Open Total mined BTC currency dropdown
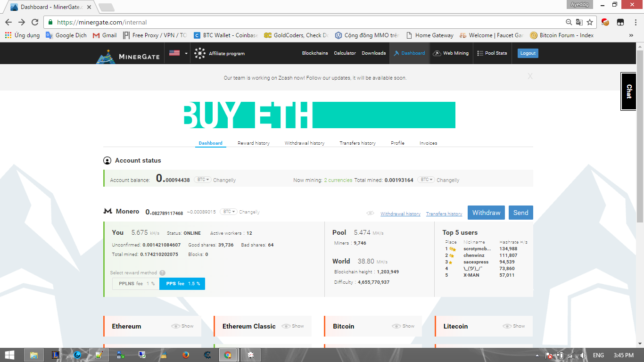 point(426,180)
